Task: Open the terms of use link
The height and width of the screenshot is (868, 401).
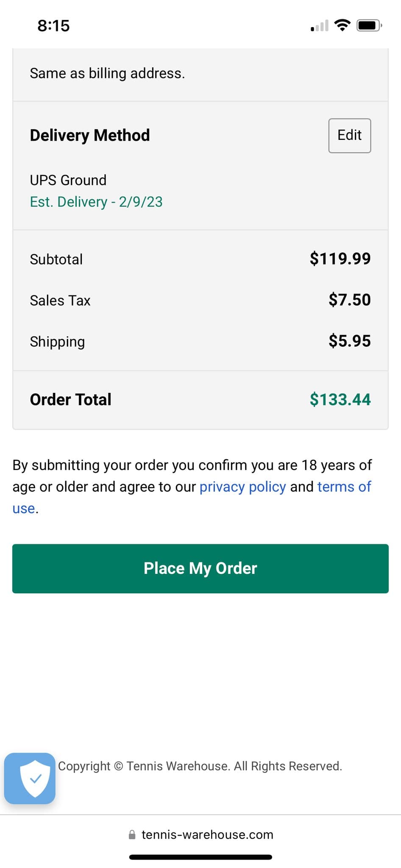Action: pyautogui.click(x=344, y=487)
